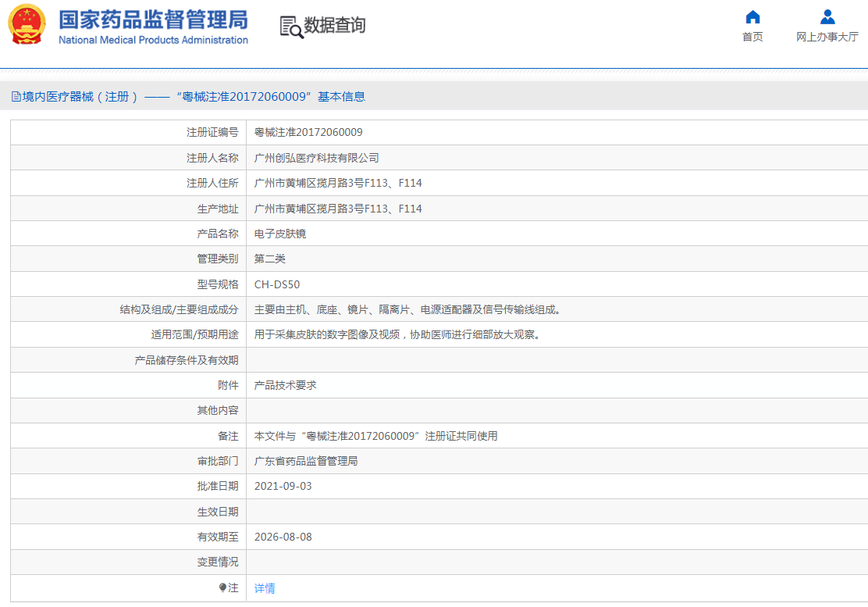The width and height of the screenshot is (868, 607).
Task: Click the 网上办事大厅 person icon
Action: click(x=827, y=17)
